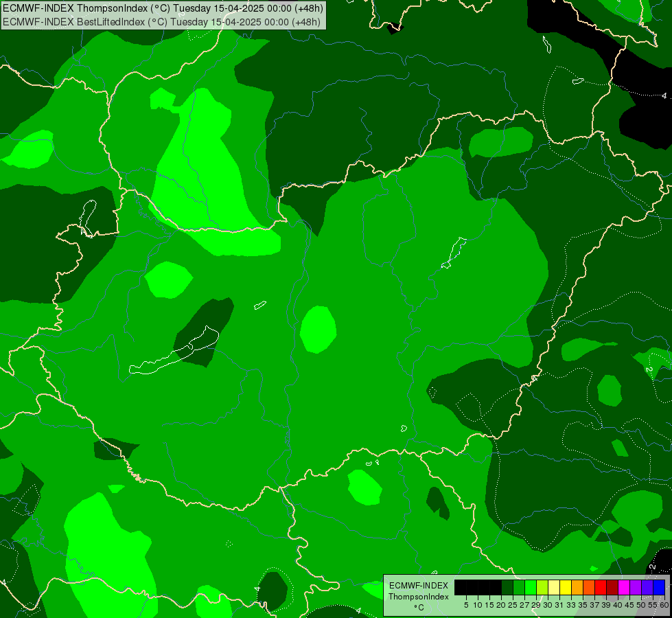Click the legend value 55
Screen dimensions: 672x618
point(653,605)
